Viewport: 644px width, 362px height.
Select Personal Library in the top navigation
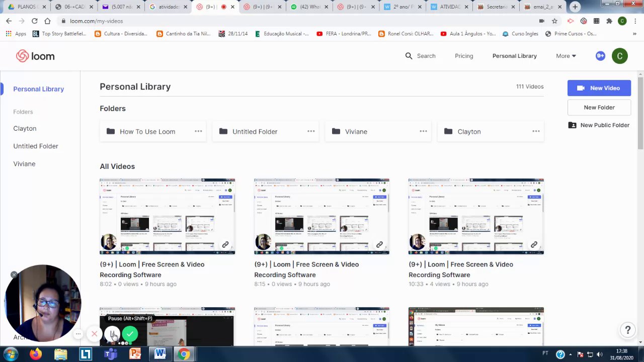point(515,56)
